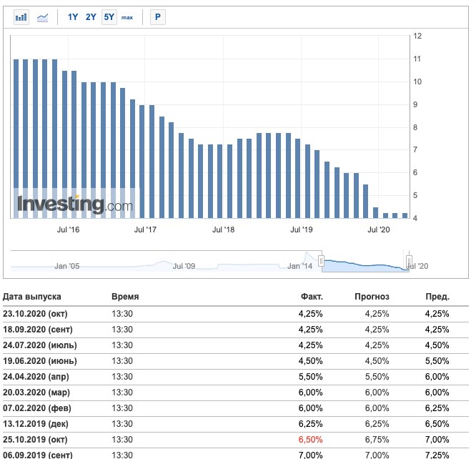Click the Время column header

coord(125,297)
